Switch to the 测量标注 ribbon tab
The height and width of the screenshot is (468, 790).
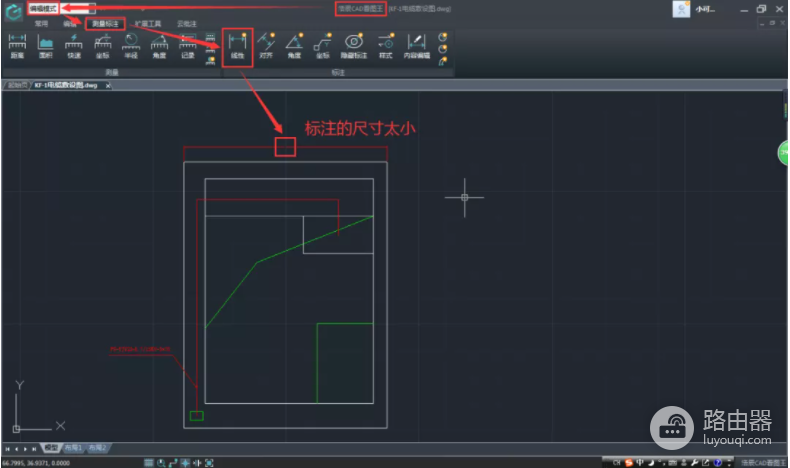(x=105, y=24)
